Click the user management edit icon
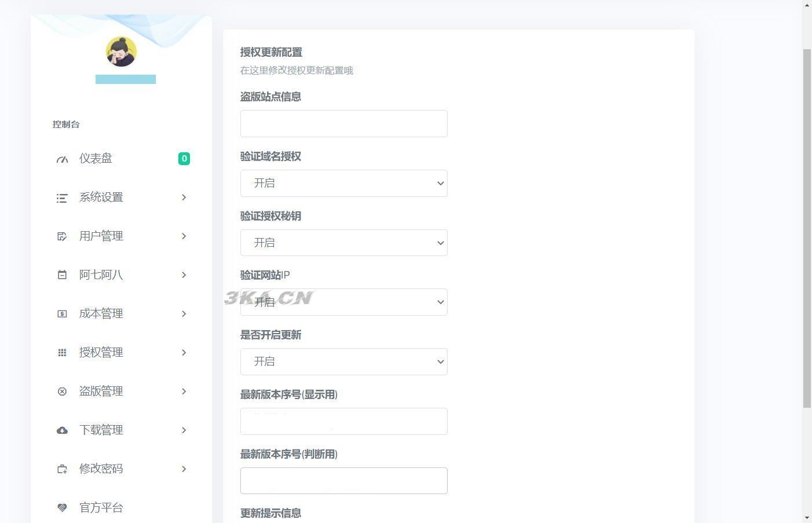The image size is (812, 523). [62, 236]
